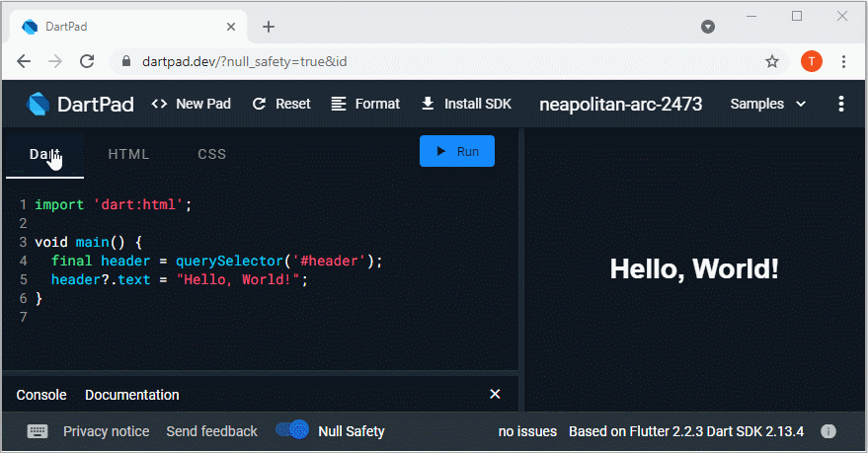The width and height of the screenshot is (868, 453).
Task: Close the DartPad browser tab
Action: coord(231,27)
